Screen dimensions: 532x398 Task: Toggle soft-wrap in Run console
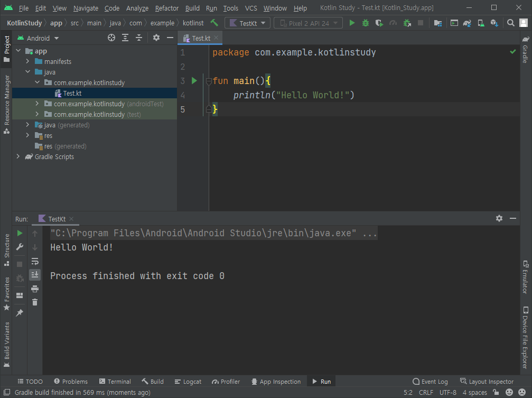pyautogui.click(x=35, y=261)
